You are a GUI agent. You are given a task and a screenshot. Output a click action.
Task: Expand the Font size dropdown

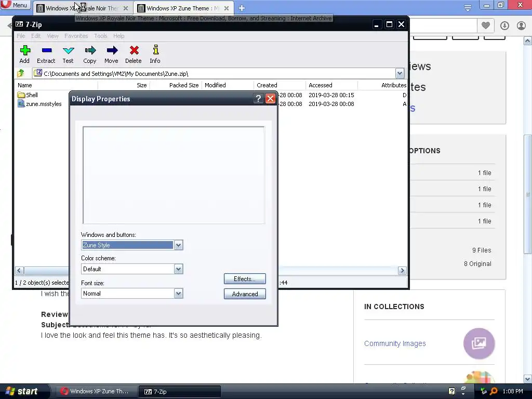pyautogui.click(x=179, y=294)
